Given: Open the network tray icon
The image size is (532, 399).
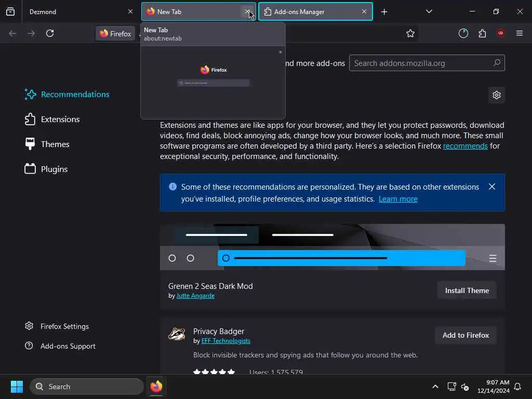Looking at the screenshot, I should tap(451, 387).
